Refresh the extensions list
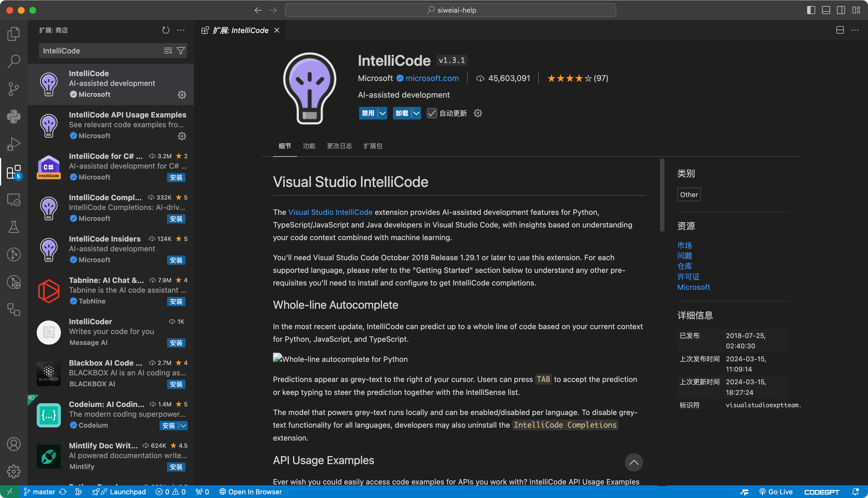 [166, 30]
